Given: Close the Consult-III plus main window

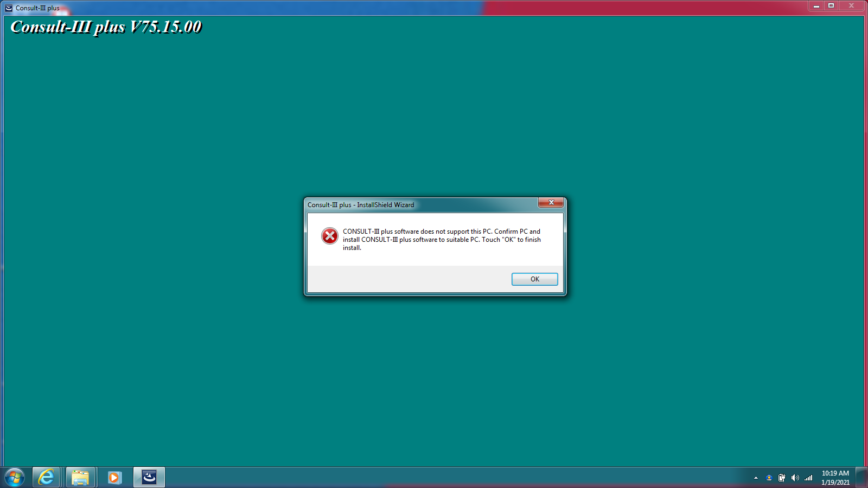Looking at the screenshot, I should click(851, 5).
